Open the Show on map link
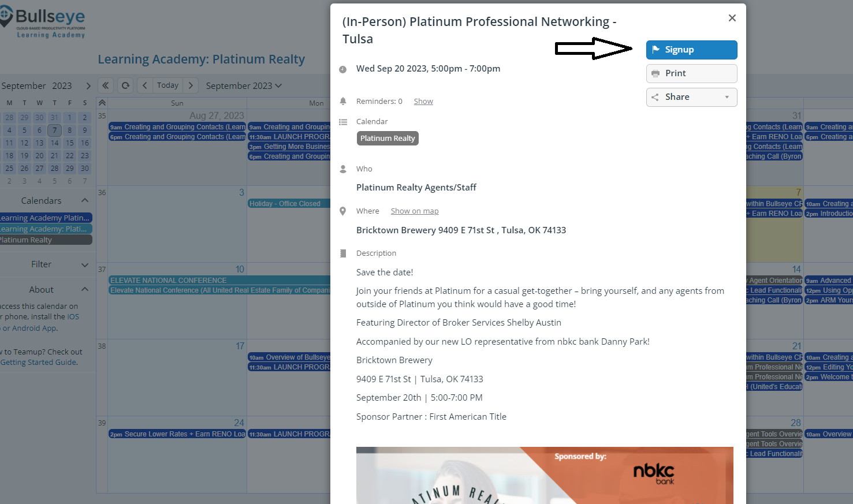853x504 pixels. [x=415, y=211]
